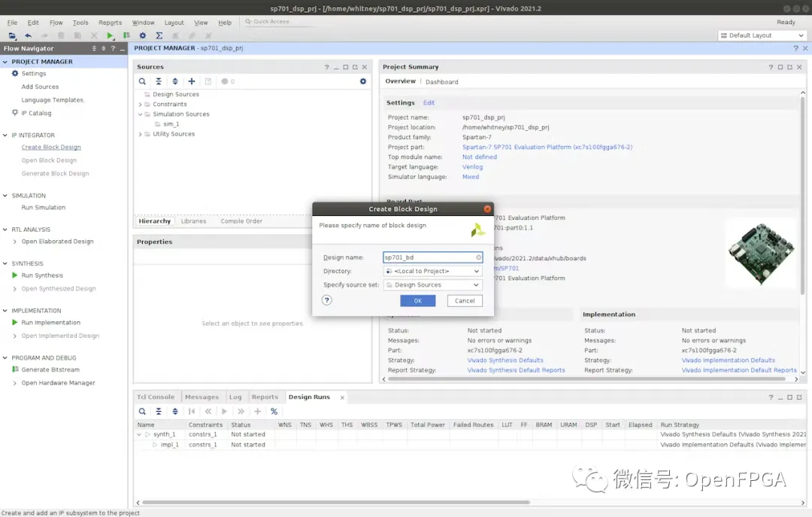Click the Settings Edit link
Screen dimensions: 812x517
tap(429, 102)
